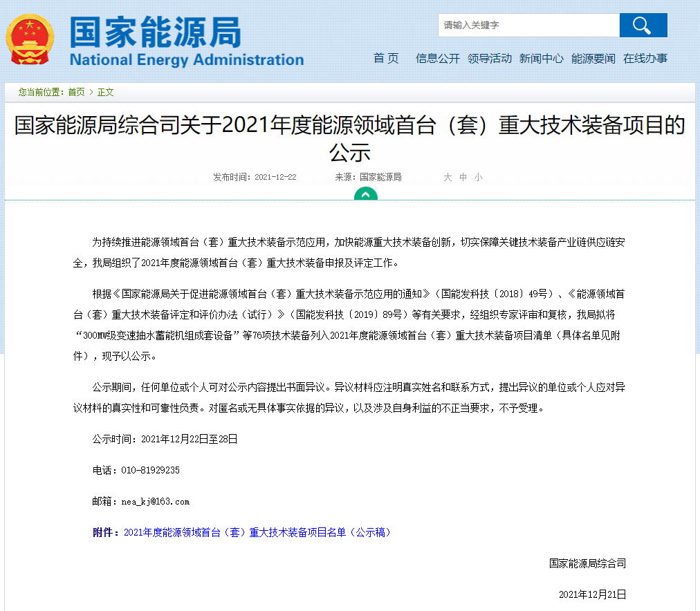700x611 pixels.
Task: Open the 信息公开 navigation item
Action: 437,59
